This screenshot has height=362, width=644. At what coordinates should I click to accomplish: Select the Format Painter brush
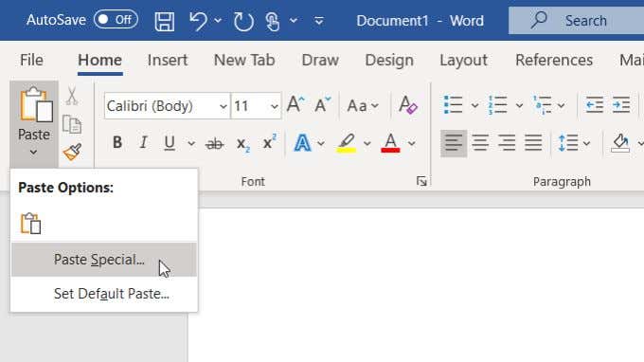tap(72, 152)
